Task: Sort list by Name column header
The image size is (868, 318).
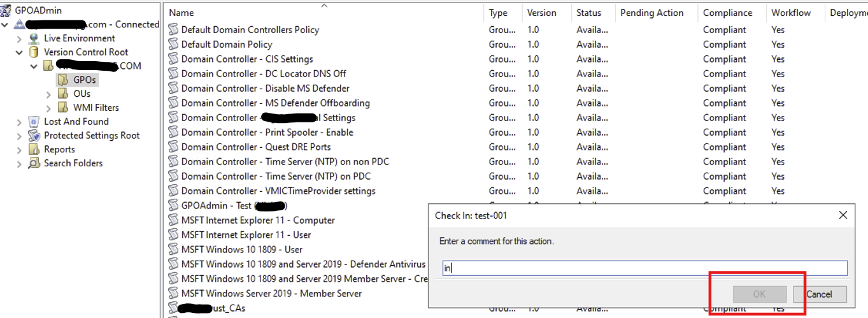Action: [181, 13]
